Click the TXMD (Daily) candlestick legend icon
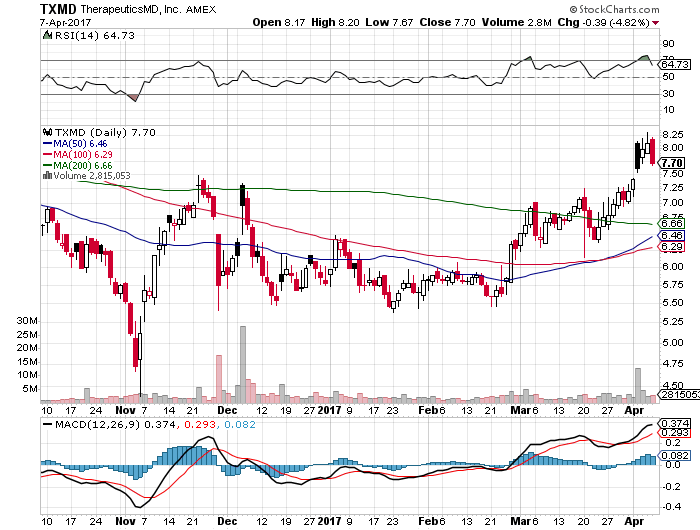 click(46, 131)
